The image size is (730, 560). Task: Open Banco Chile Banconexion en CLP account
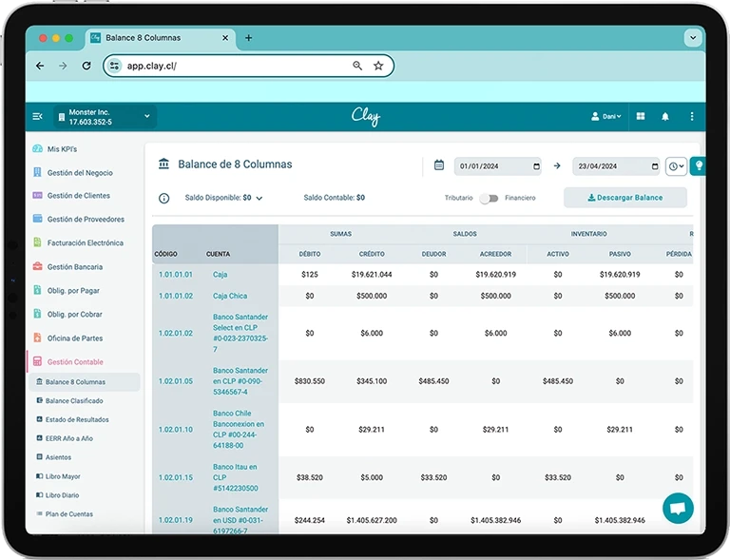239,429
